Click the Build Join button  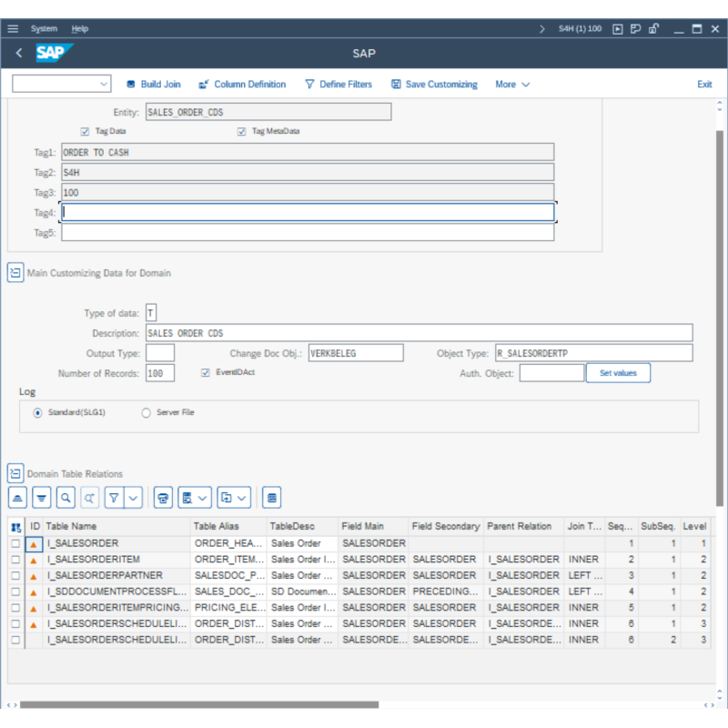[x=153, y=85]
